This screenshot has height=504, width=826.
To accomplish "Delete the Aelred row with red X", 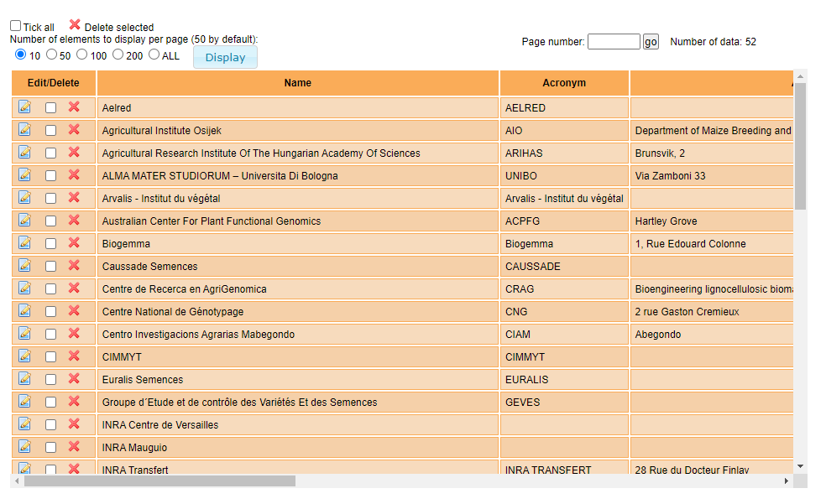I will coord(74,107).
